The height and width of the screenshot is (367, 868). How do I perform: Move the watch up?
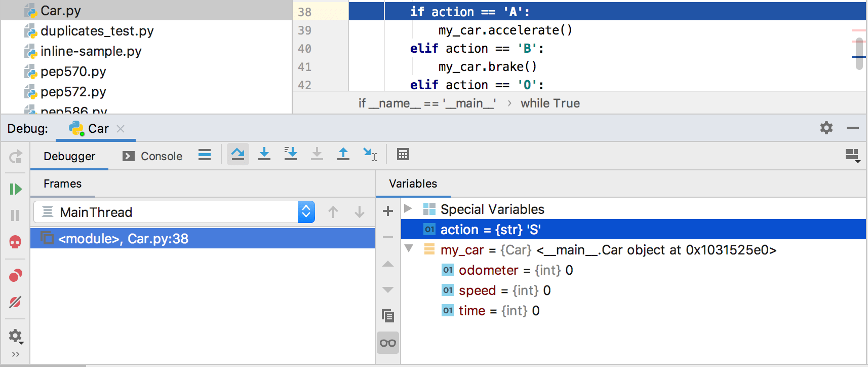coord(388,264)
